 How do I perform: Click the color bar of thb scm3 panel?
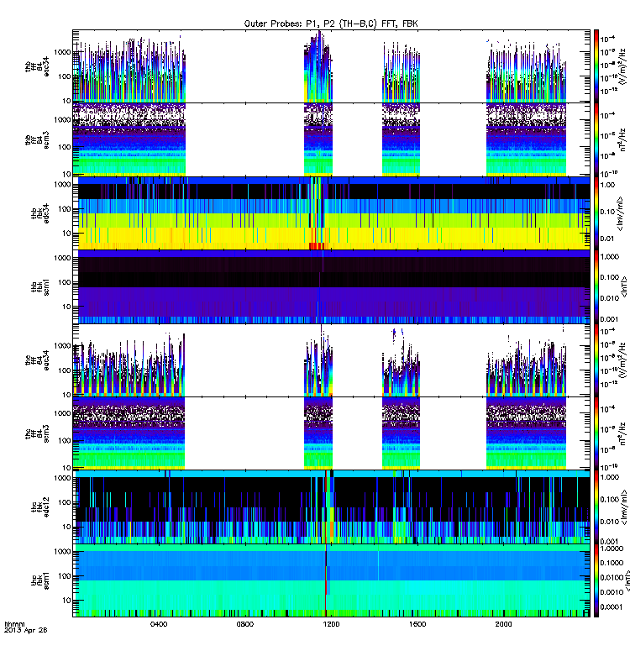596,139
